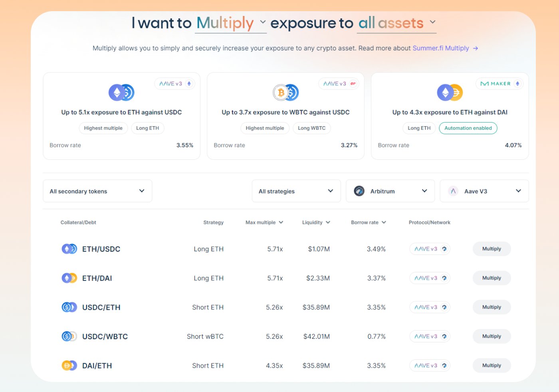
Task: Click the ETH/USDC pair name in table
Action: tap(101, 249)
